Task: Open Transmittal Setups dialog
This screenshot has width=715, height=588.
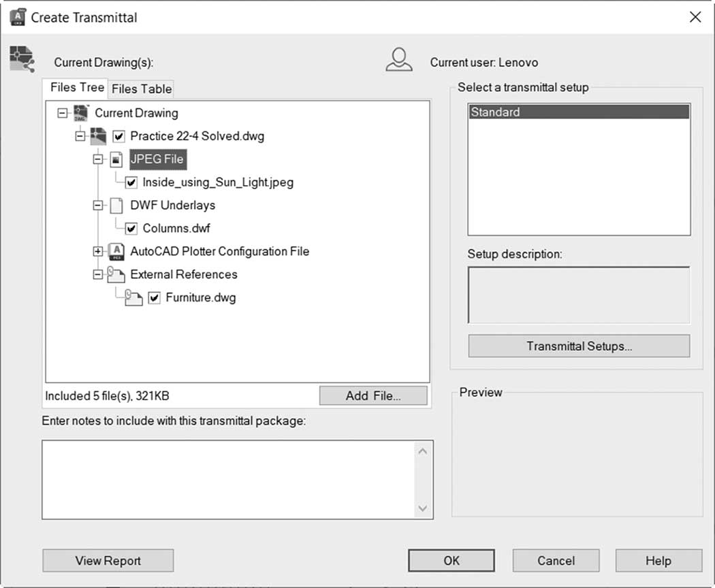Action: (579, 346)
